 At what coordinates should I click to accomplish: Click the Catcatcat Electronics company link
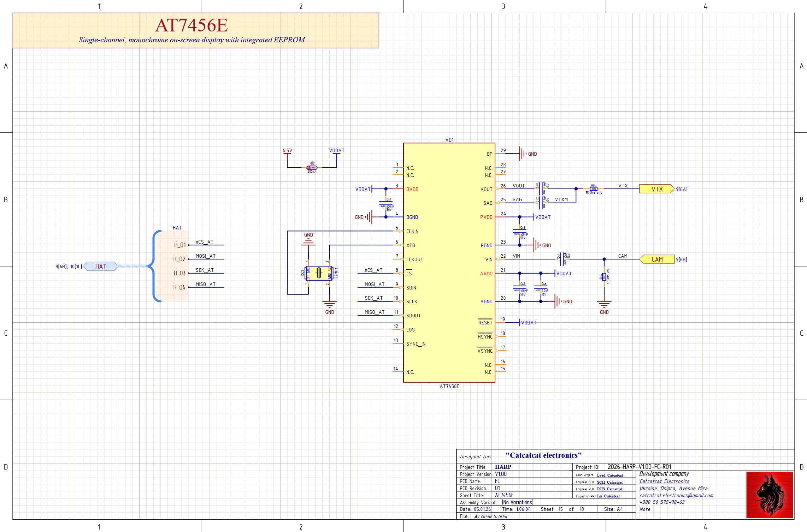[x=664, y=481]
